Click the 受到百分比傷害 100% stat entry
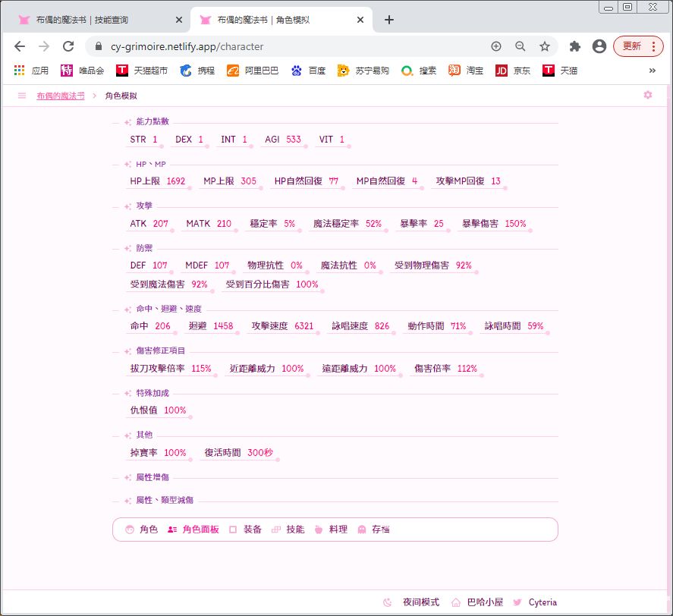This screenshot has height=616, width=673. point(272,284)
